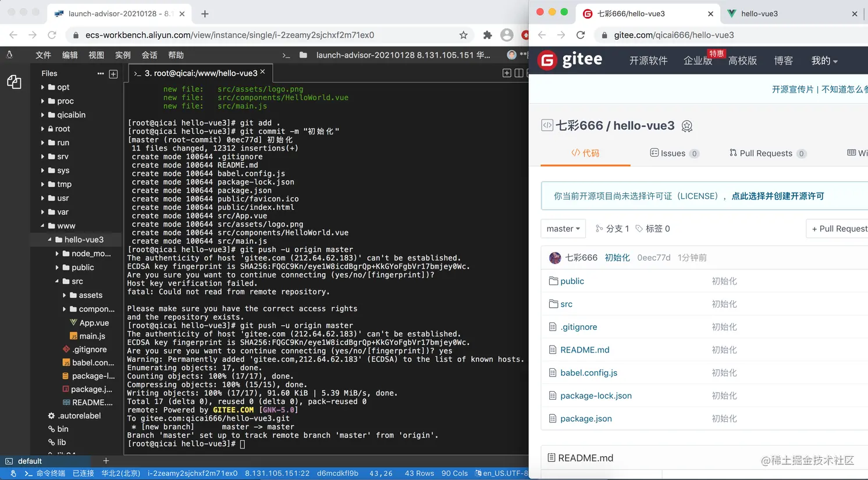868x480 pixels.
Task: Collapse the src folder in file tree
Action: [x=56, y=282]
